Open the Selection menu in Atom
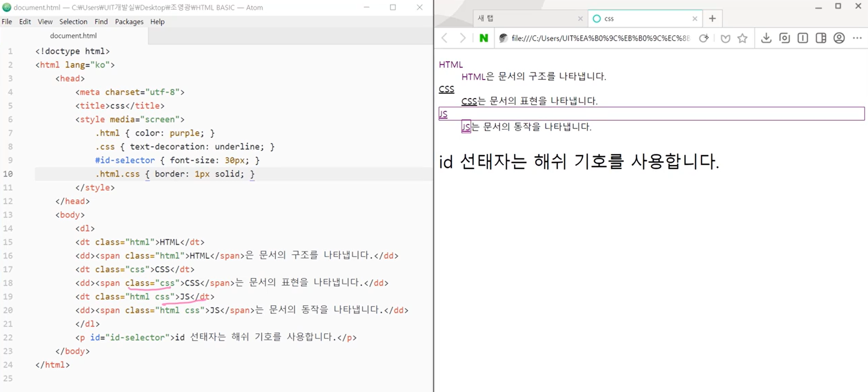 73,22
